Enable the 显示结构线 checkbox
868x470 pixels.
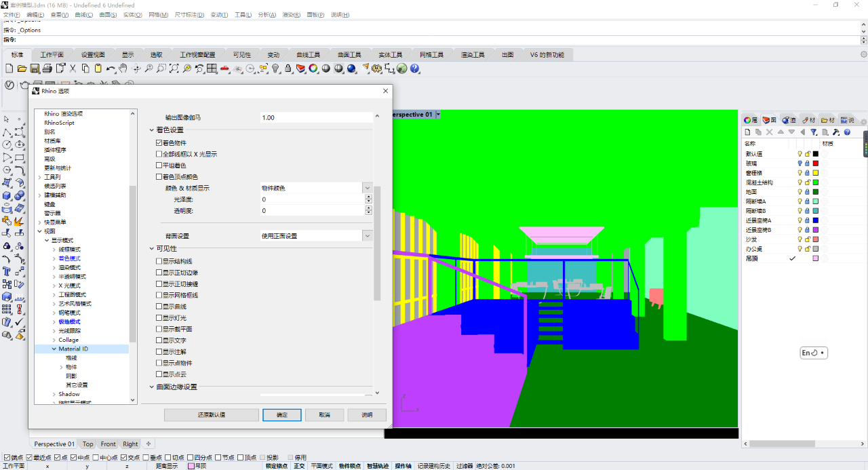click(159, 261)
